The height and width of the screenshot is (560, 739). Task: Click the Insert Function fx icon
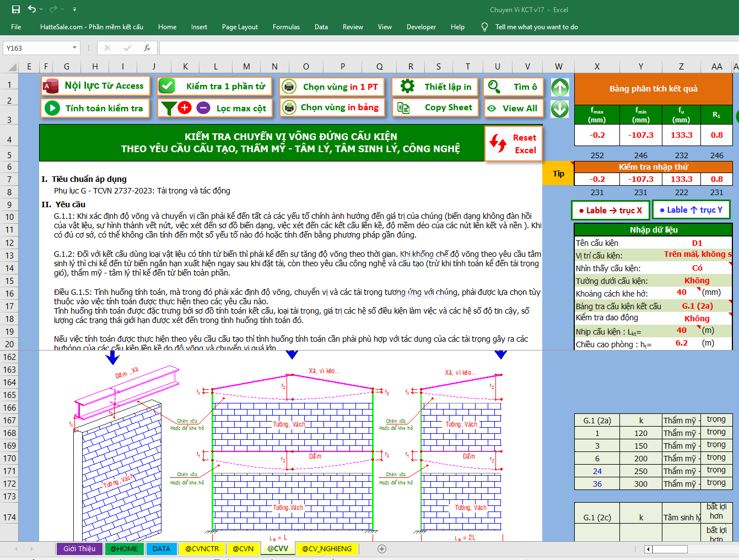pyautogui.click(x=147, y=48)
